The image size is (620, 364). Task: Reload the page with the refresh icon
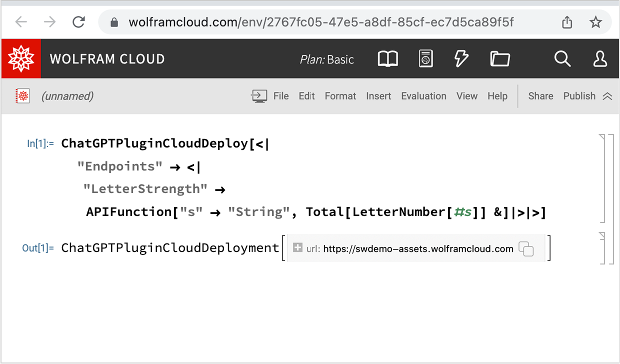click(78, 22)
